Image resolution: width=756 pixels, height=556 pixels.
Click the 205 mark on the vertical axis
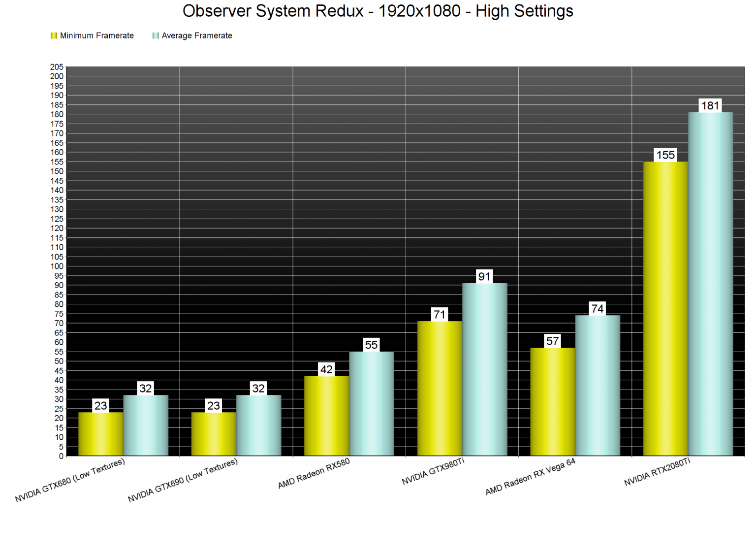tap(57, 67)
